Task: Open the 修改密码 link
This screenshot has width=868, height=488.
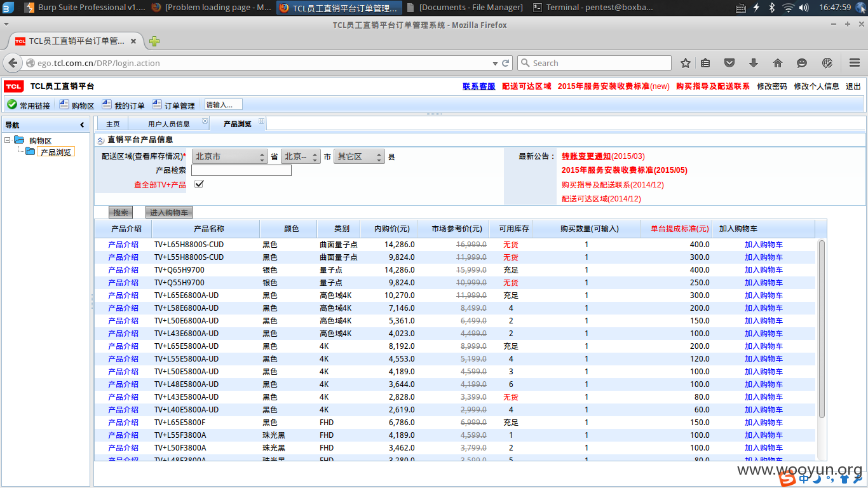Action: pyautogui.click(x=771, y=86)
